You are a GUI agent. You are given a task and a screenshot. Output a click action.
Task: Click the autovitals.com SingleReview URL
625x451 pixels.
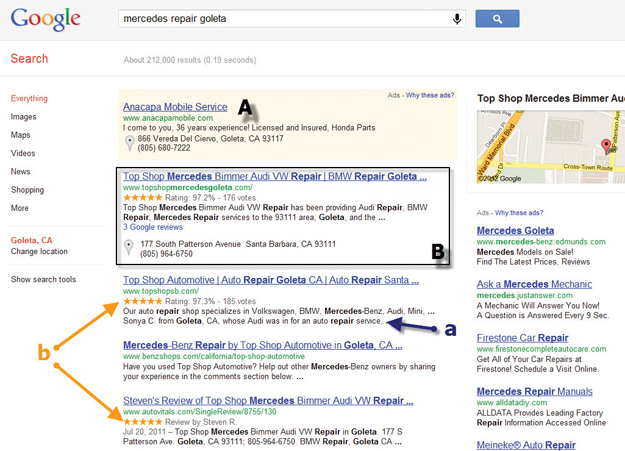[x=200, y=412]
